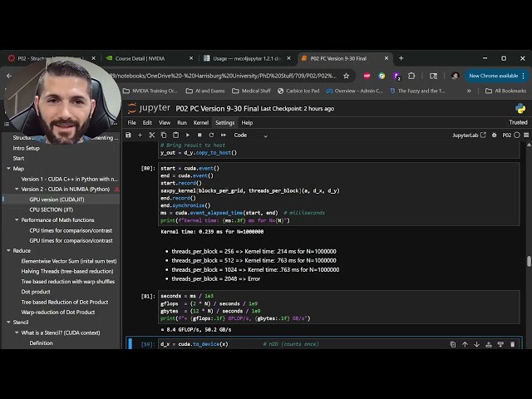The height and width of the screenshot is (399, 532).
Task: Click the Python logo icon at top right
Action: click(x=520, y=109)
